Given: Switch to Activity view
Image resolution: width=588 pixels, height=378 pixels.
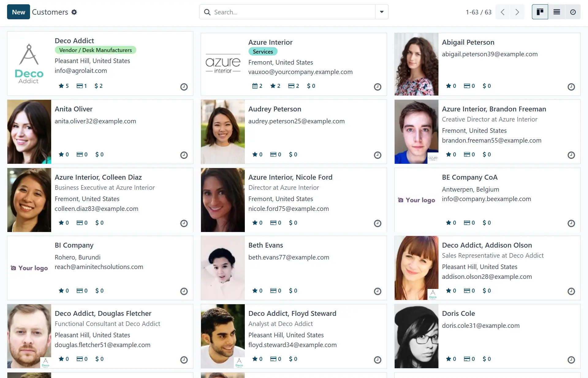Looking at the screenshot, I should 573,12.
